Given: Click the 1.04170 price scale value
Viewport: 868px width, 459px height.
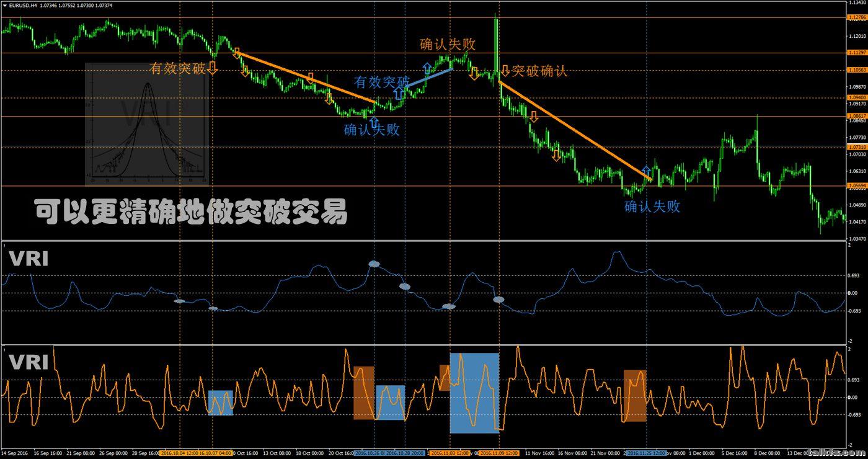Looking at the screenshot, I should click(x=856, y=221).
